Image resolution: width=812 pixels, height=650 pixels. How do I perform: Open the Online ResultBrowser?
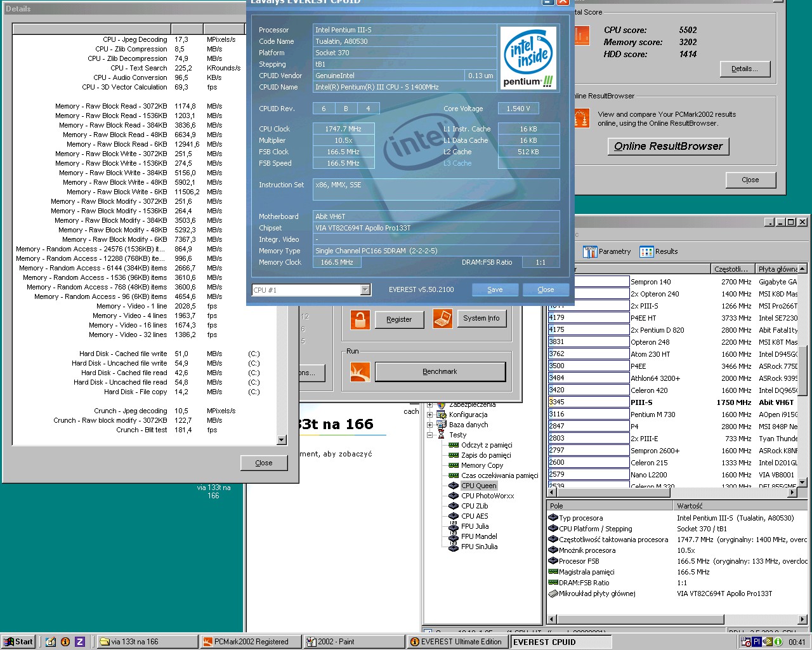click(x=668, y=146)
